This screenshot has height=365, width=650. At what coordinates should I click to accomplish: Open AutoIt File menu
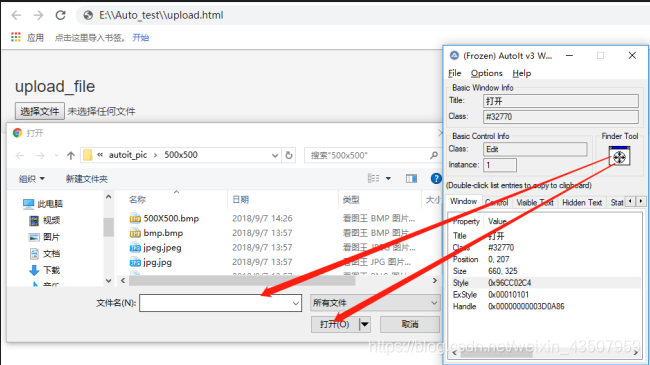coord(454,73)
